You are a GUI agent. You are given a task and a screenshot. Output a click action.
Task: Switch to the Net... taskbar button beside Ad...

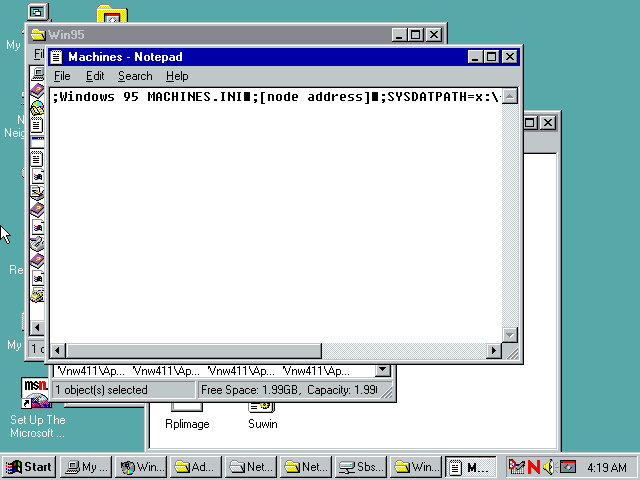[251, 467]
